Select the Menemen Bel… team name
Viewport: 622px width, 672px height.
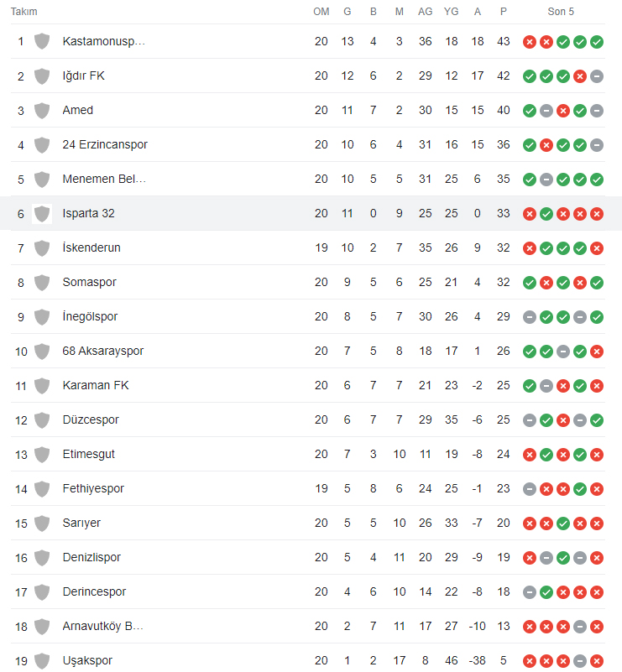[104, 179]
